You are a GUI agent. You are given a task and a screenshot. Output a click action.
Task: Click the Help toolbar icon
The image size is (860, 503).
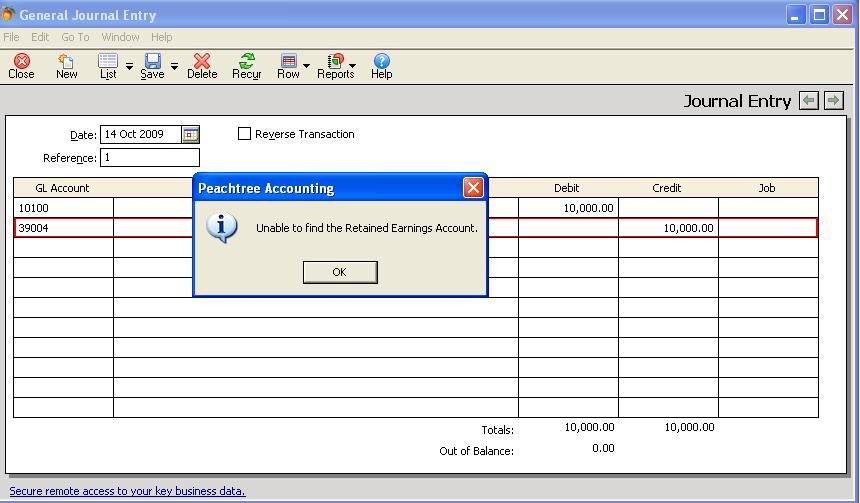pos(381,66)
